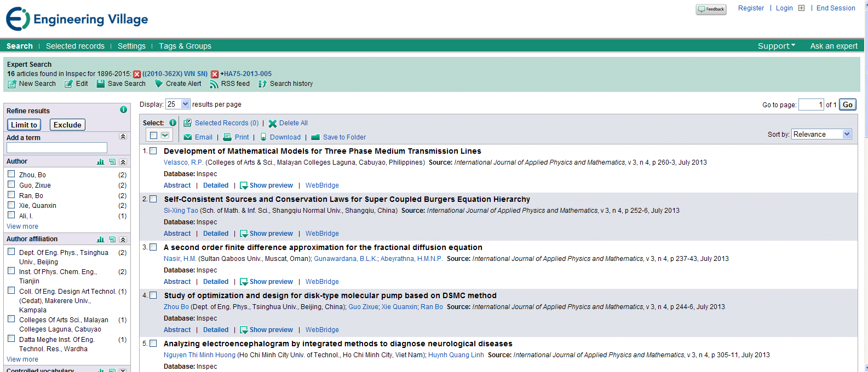This screenshot has width=868, height=372.
Task: Expand View more under Author
Action: point(22,226)
